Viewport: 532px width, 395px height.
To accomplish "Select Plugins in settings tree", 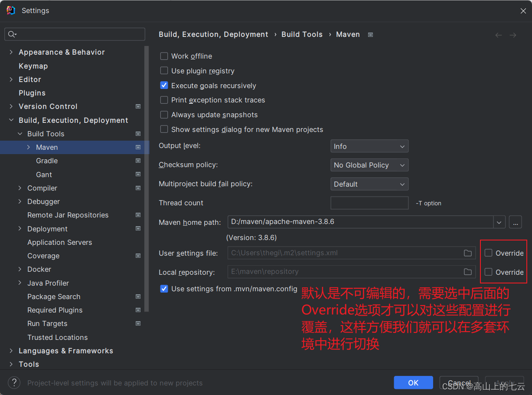I will (32, 93).
